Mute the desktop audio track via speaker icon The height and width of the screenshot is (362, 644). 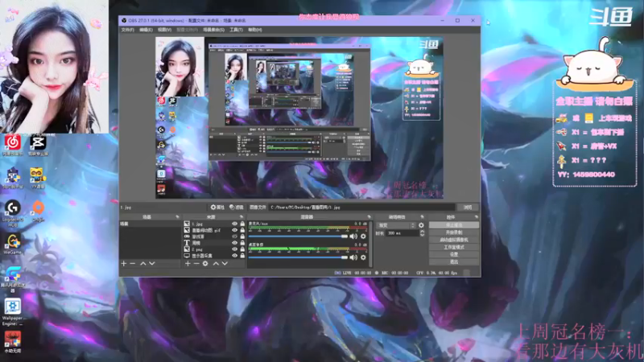coord(353,257)
